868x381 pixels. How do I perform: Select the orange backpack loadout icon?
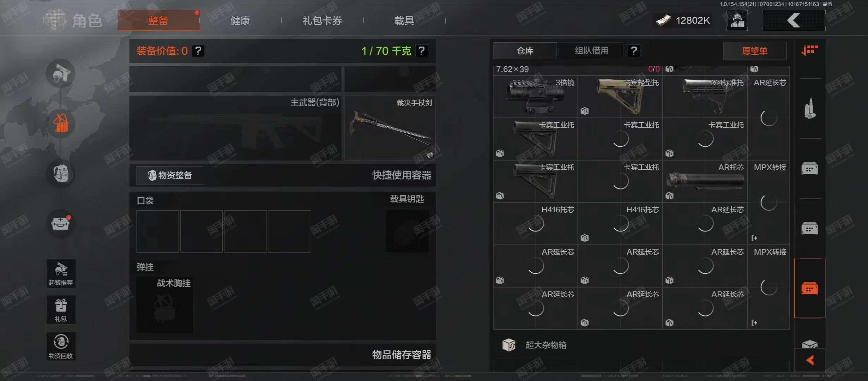(x=60, y=123)
